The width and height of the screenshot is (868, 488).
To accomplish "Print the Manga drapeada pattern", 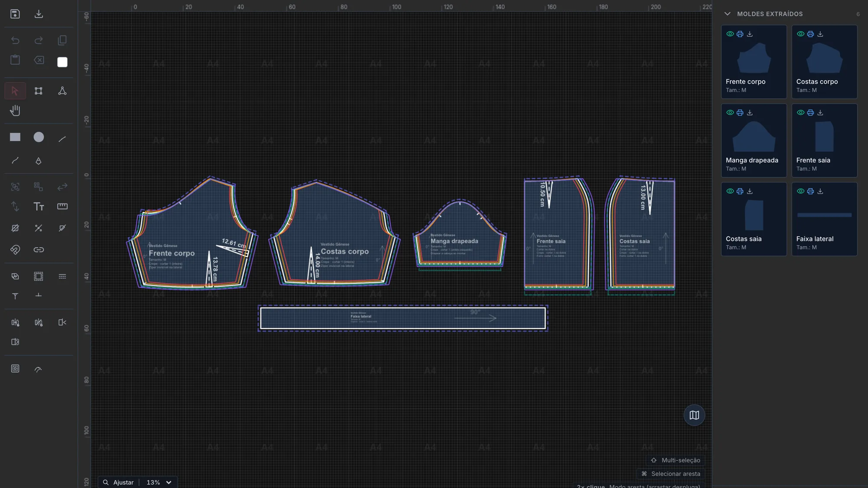I will 740,112.
